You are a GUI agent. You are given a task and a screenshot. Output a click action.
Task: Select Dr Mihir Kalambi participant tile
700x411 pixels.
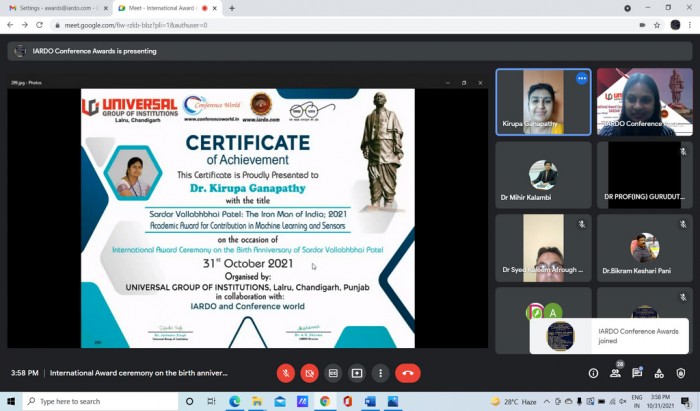point(543,175)
